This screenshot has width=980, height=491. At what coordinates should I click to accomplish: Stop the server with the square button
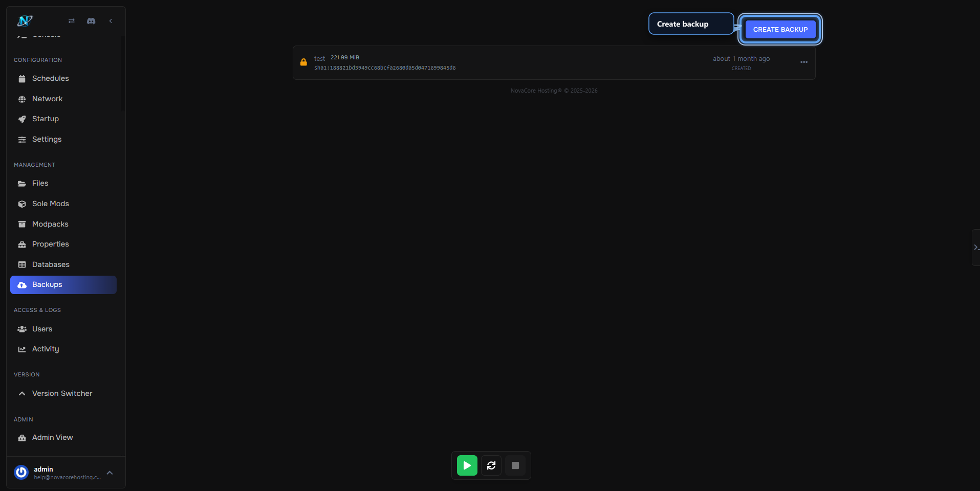tap(515, 465)
